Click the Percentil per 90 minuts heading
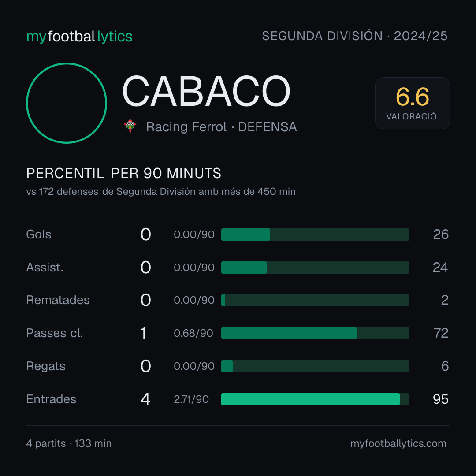Viewport: 476px width, 476px height. 123,173
